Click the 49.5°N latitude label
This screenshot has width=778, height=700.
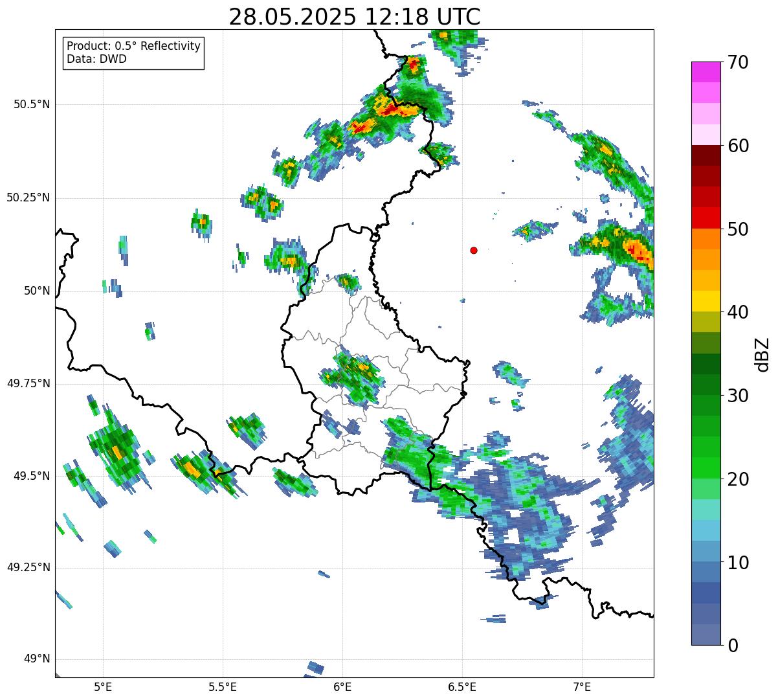click(31, 476)
